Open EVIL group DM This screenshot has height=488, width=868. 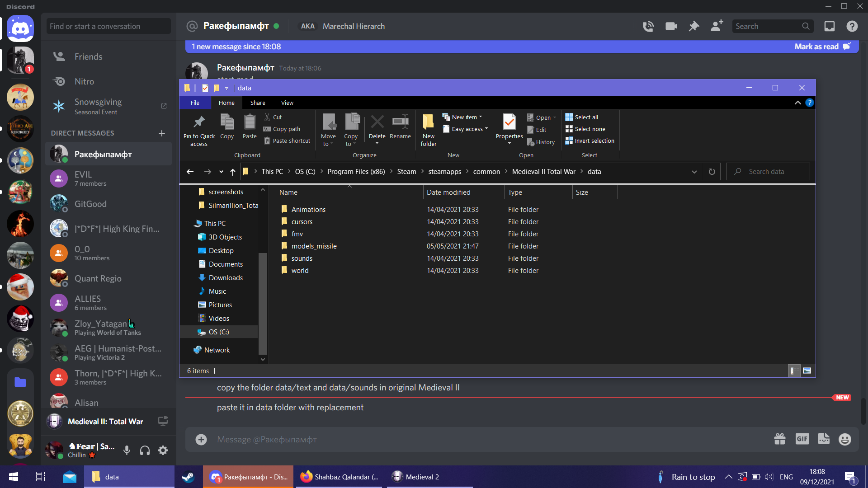(108, 178)
